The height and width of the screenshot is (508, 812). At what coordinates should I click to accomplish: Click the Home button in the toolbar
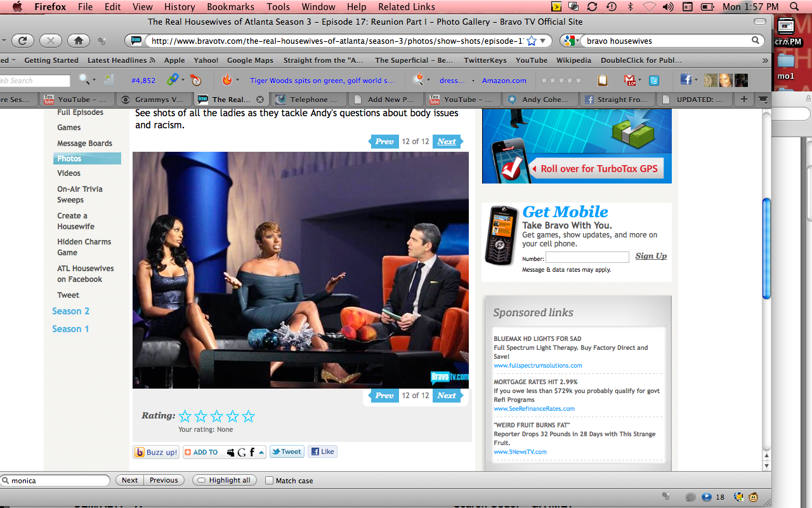pyautogui.click(x=78, y=41)
